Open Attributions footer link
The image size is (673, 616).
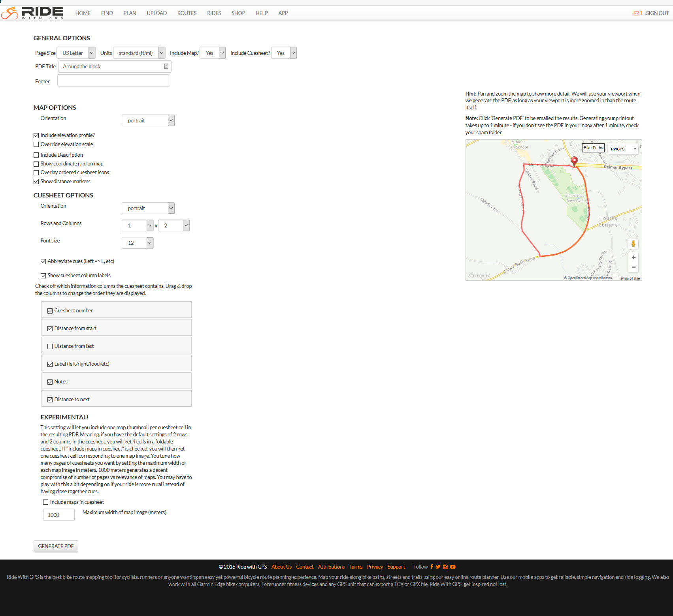point(331,567)
